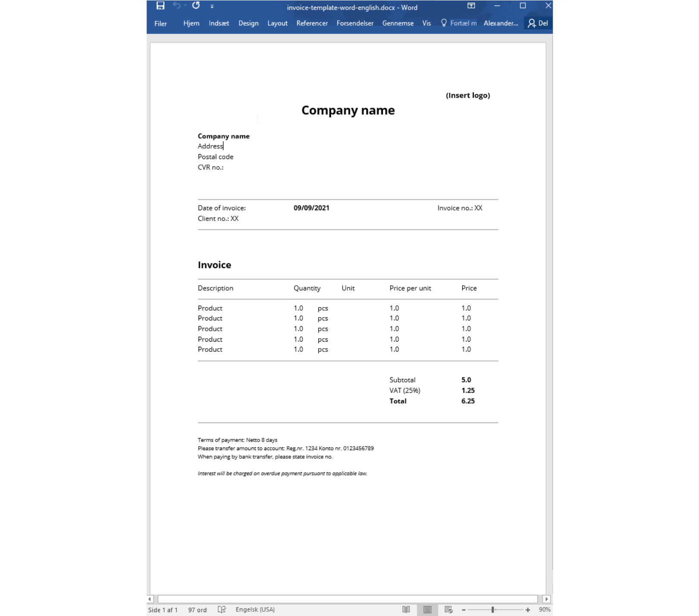The image size is (699, 616).
Task: Click the Del share icon
Action: tap(538, 23)
